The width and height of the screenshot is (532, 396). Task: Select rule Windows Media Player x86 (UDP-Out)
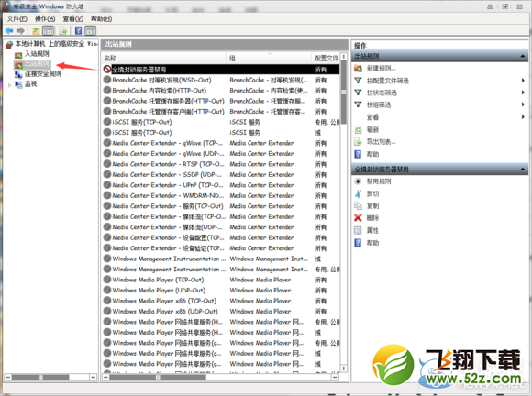pyautogui.click(x=221, y=312)
